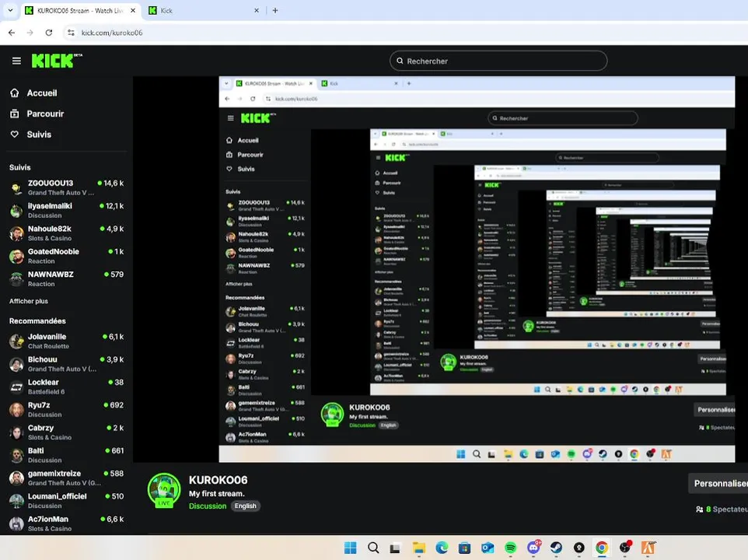The image size is (748, 560).
Task: Click the KUROKO06 streamer name
Action: pyautogui.click(x=218, y=480)
